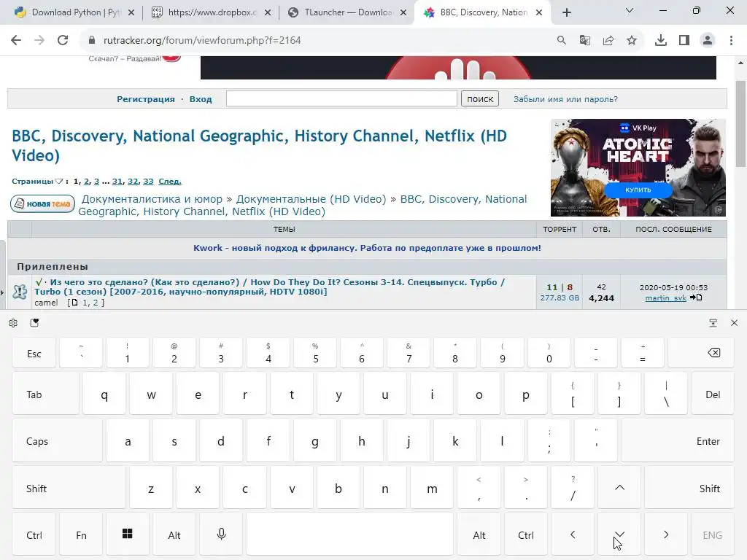This screenshot has width=747, height=560.
Task: Tap the microphone dictation key
Action: [222, 534]
